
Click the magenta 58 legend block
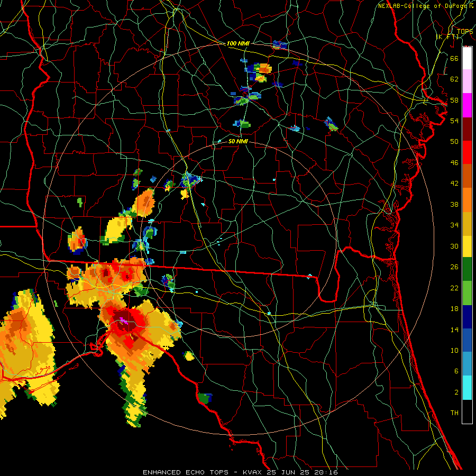tap(467, 105)
